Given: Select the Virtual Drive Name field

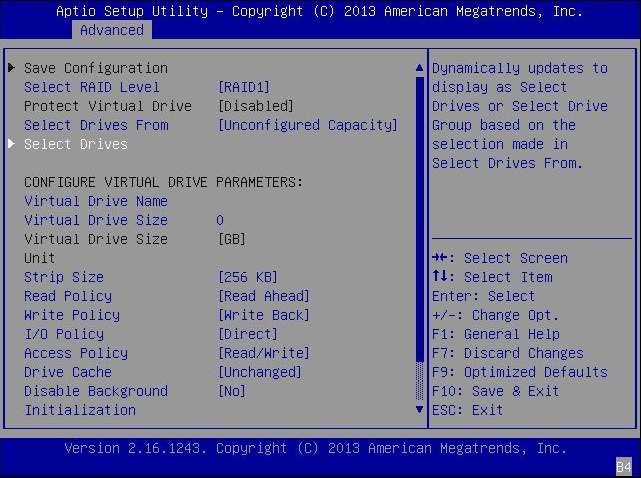Looking at the screenshot, I should [x=96, y=201].
